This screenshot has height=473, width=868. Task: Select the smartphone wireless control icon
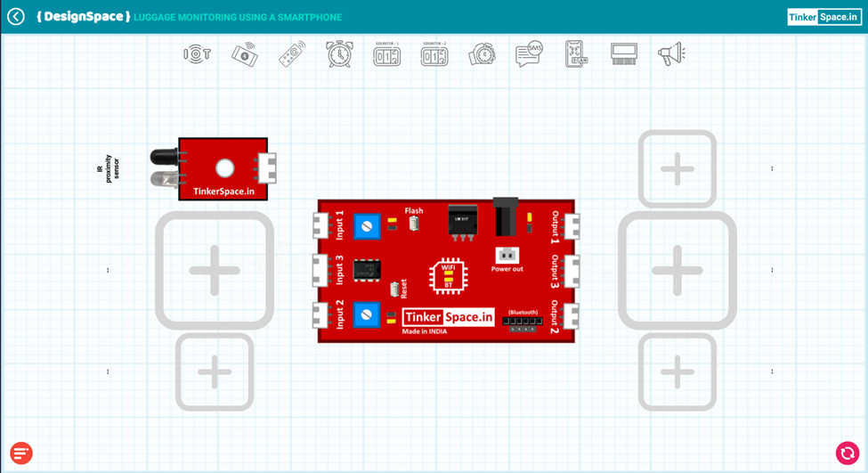tap(245, 54)
